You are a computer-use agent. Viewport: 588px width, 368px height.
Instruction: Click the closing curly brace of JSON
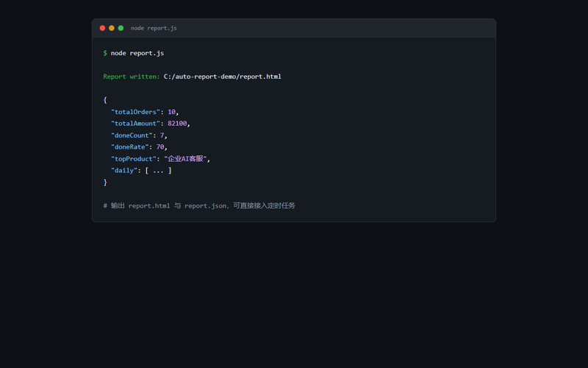pos(105,182)
